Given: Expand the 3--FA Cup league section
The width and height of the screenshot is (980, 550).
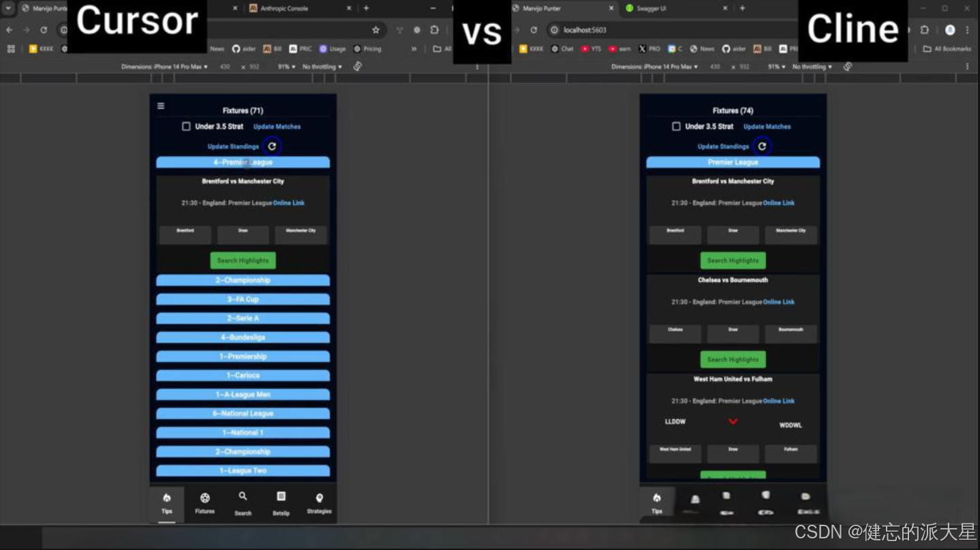Looking at the screenshot, I should 243,299.
